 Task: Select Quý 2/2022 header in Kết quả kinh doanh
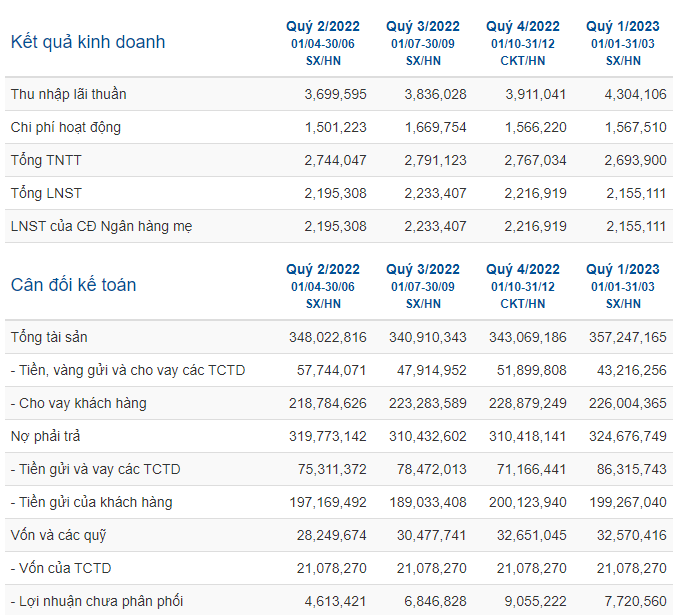click(323, 26)
